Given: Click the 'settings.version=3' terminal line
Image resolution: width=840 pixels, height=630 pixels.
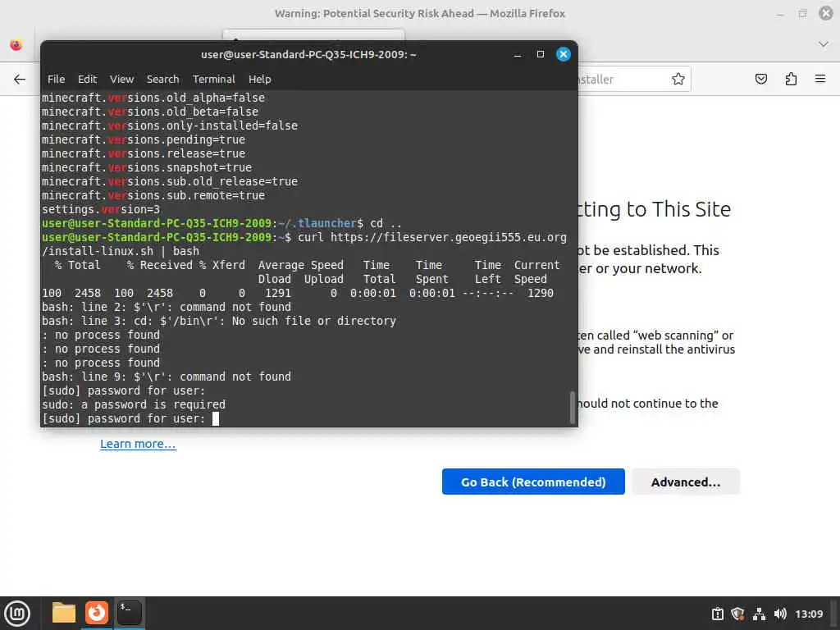Looking at the screenshot, I should (x=101, y=209).
